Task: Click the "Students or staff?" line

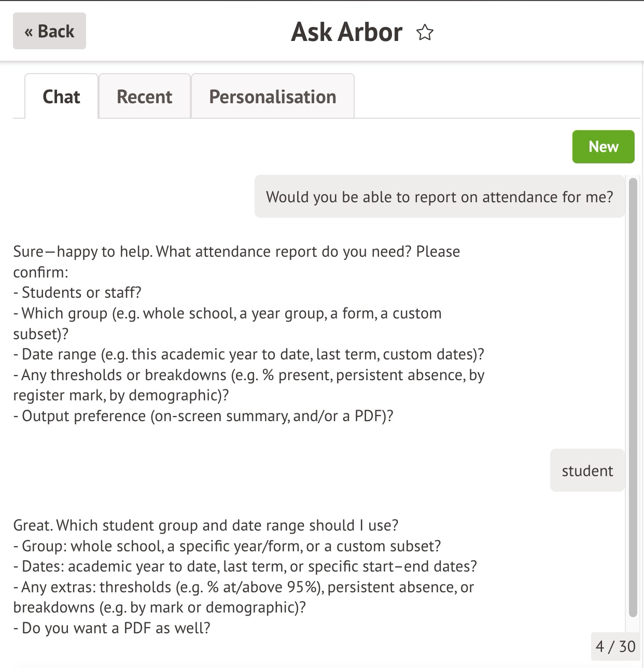Action: (77, 293)
